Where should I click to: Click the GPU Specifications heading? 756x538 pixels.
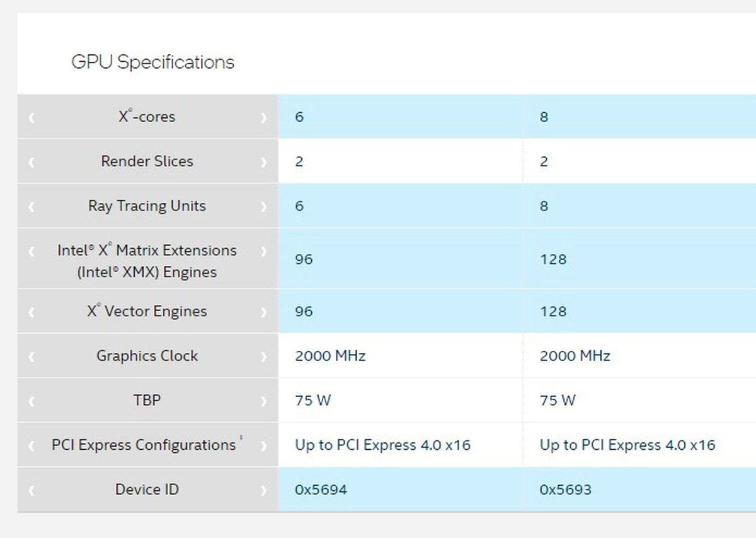(x=152, y=62)
